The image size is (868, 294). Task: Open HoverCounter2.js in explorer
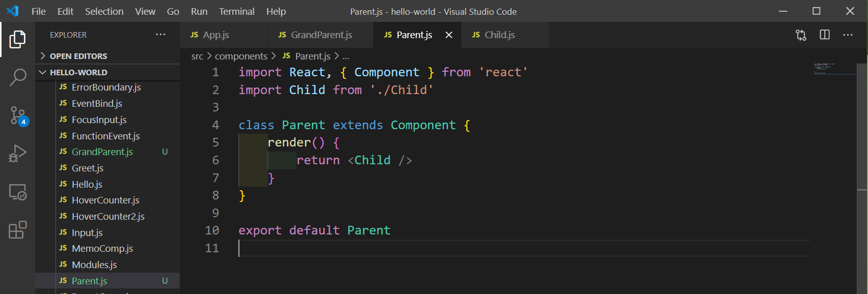(107, 216)
